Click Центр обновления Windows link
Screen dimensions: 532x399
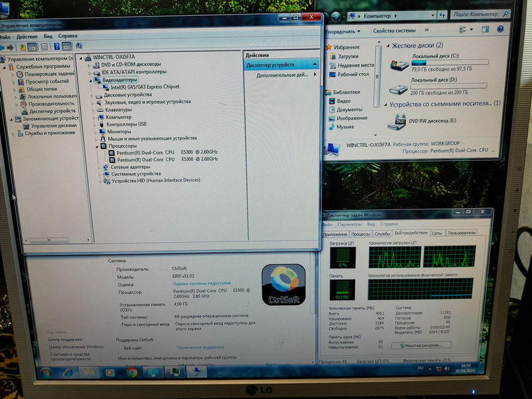point(76,346)
